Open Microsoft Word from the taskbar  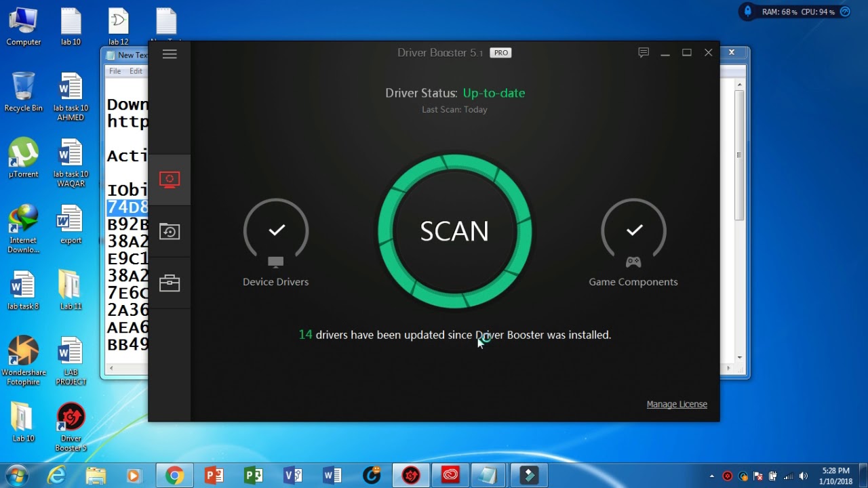[x=332, y=476]
